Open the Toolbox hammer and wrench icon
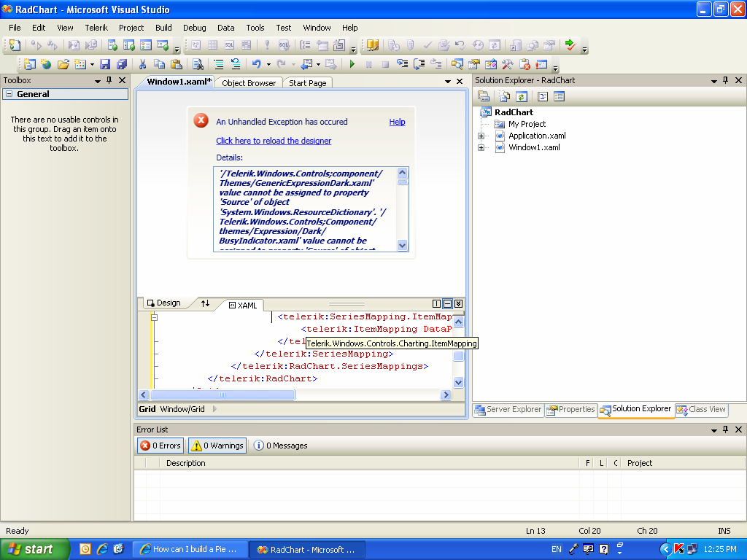This screenshot has height=560, width=747. 508,64
